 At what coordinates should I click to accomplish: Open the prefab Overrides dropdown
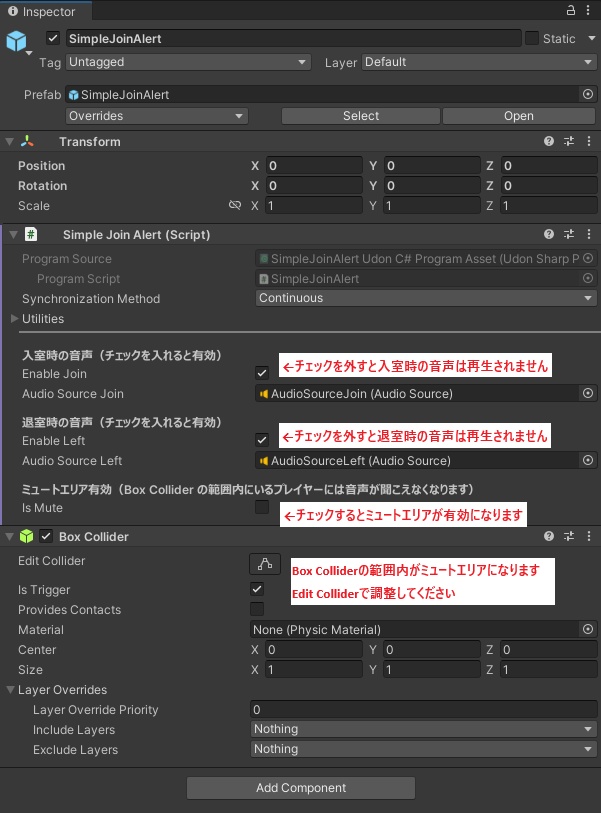pyautogui.click(x=157, y=116)
